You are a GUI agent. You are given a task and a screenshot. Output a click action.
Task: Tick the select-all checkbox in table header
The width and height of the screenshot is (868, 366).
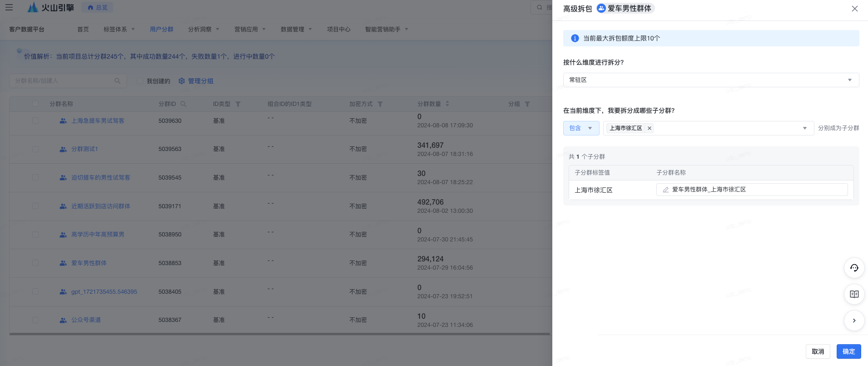[x=35, y=104]
